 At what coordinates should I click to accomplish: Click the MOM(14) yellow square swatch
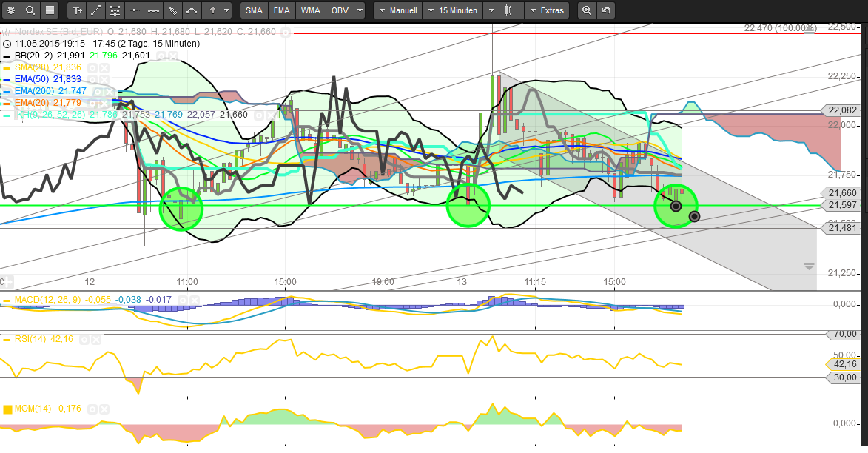[x=7, y=409]
